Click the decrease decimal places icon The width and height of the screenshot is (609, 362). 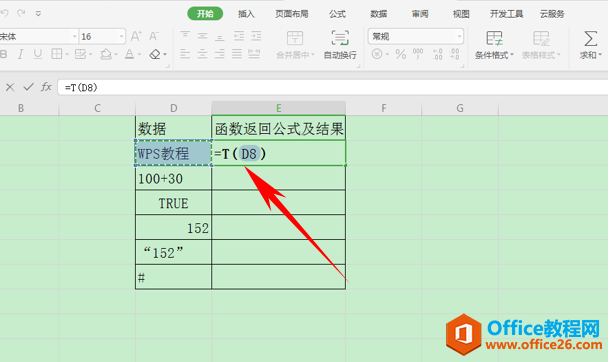tap(454, 54)
